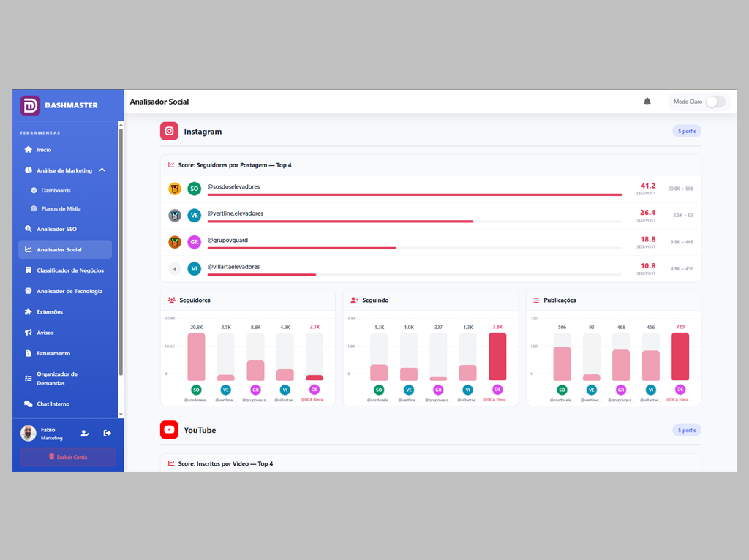Screen dimensions: 749x560
Task: Click @vertline.elevadores profile name
Action: [235, 213]
